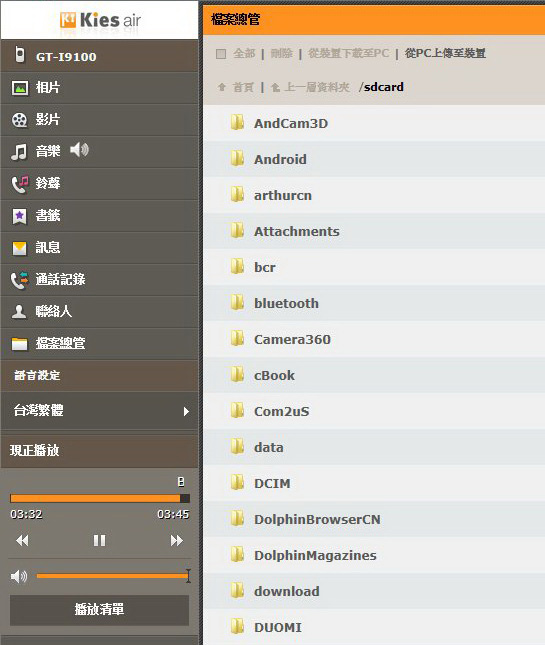The image size is (545, 645).
Task: Click the bluetooth folder icon
Action: [x=237, y=302]
